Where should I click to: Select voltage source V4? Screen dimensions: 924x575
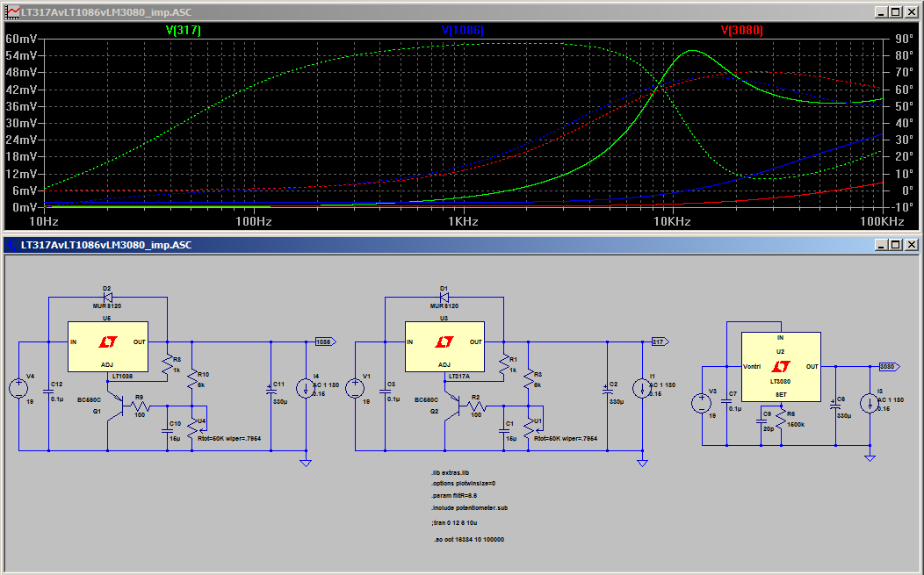(18, 388)
